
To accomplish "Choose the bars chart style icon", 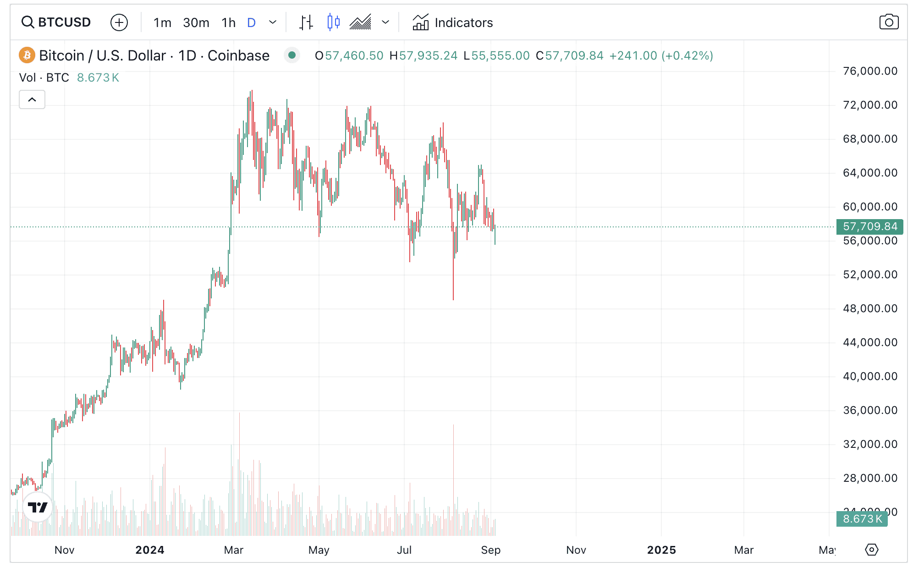I will (306, 22).
